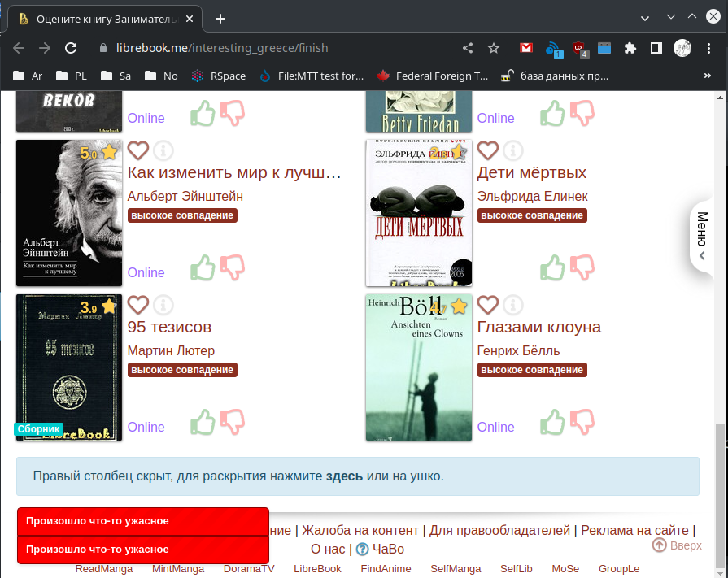Dismiss the top Произошло что-то ужасное alert
The width and height of the screenshot is (728, 578).
click(x=143, y=521)
